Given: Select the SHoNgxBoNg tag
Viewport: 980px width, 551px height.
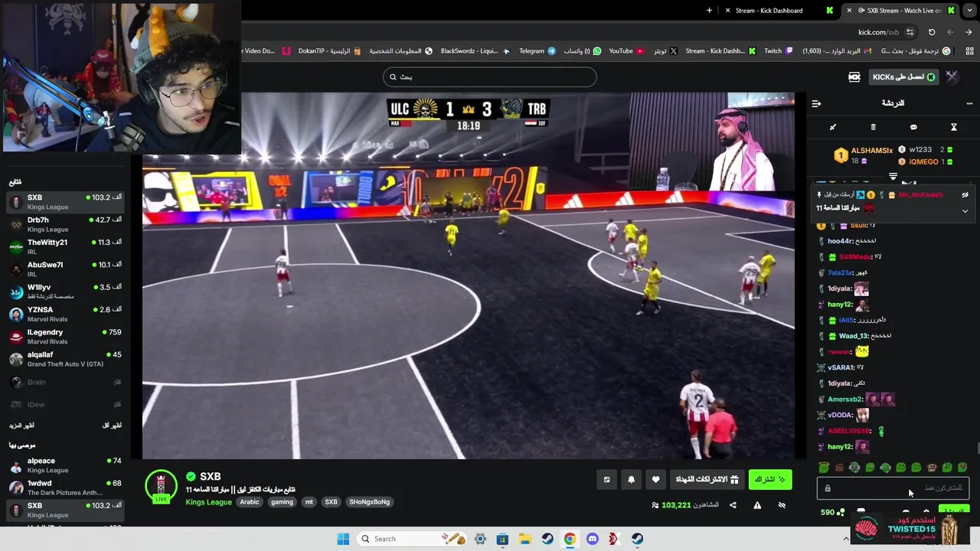Looking at the screenshot, I should [370, 502].
